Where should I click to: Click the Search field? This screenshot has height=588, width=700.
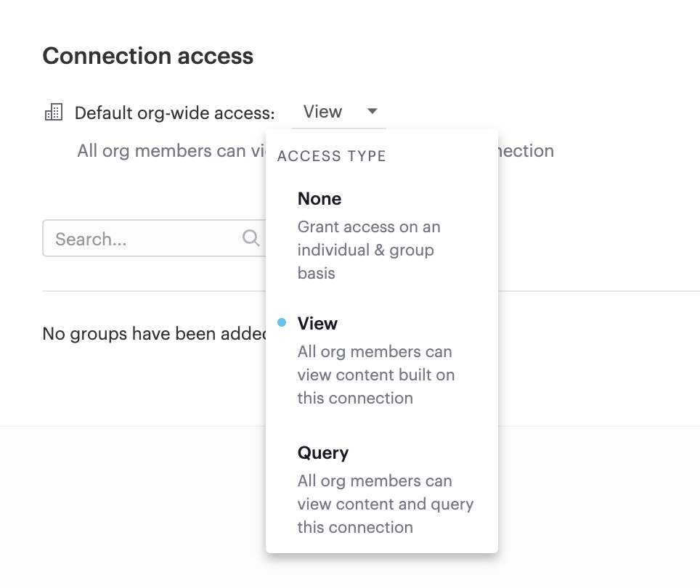[131, 238]
